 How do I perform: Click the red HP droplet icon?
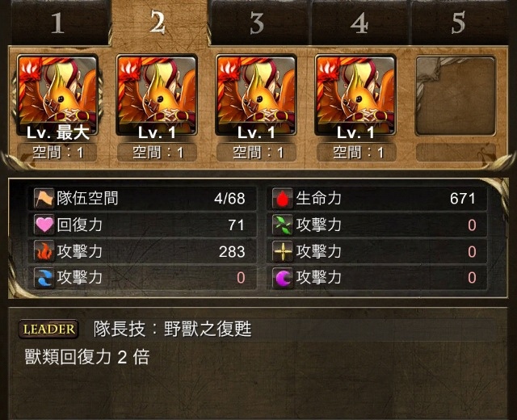pos(283,198)
